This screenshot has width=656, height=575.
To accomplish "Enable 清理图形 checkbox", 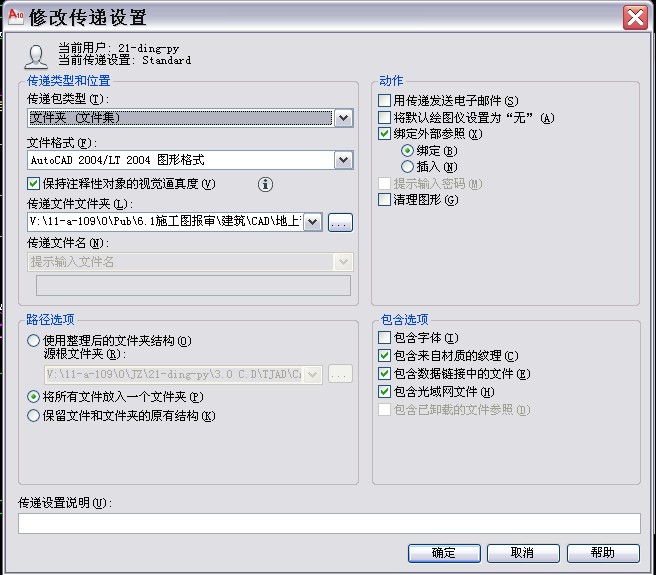I will point(384,200).
